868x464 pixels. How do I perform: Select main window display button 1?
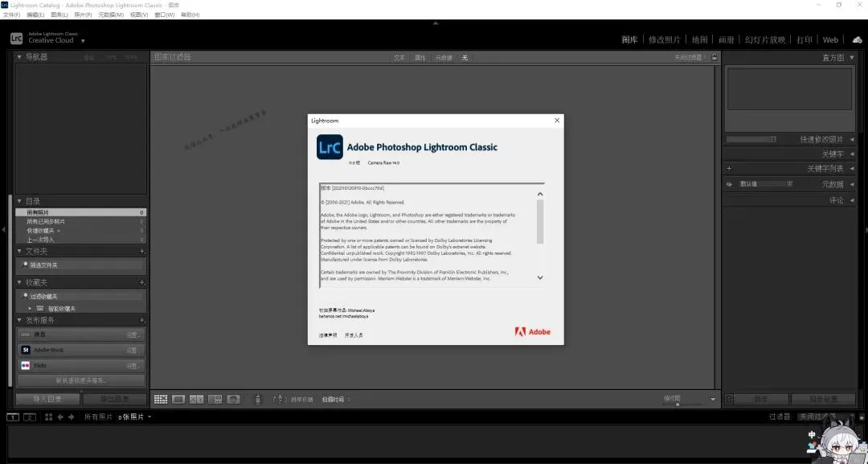click(13, 417)
